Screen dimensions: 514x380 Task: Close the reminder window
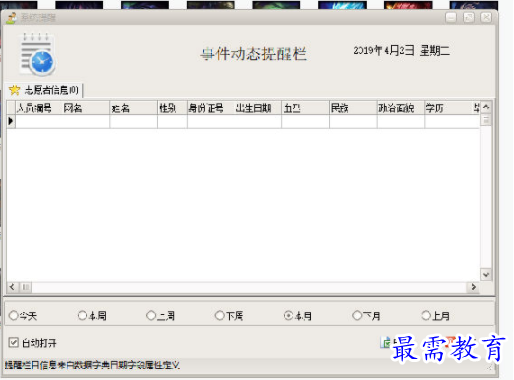pyautogui.click(x=486, y=17)
